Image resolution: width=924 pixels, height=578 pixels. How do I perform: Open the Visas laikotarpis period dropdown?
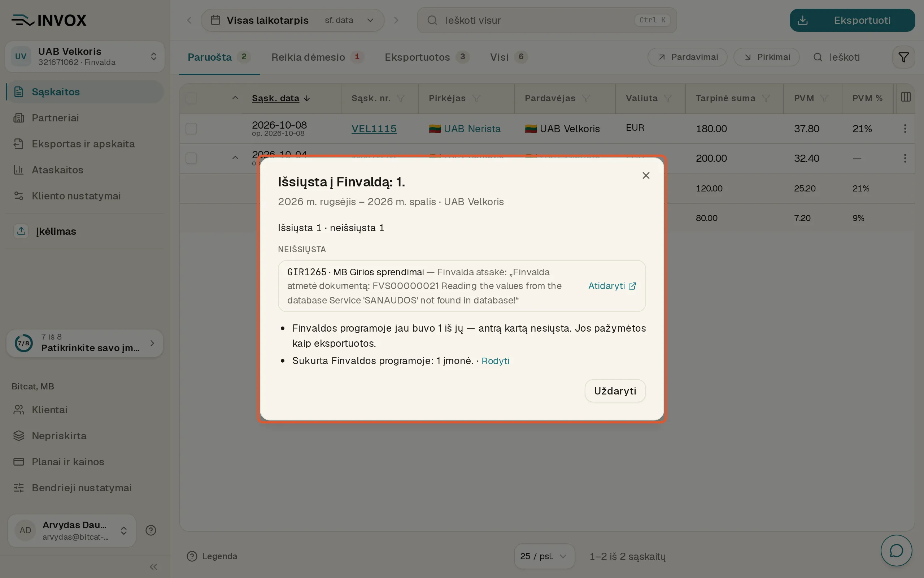point(292,20)
